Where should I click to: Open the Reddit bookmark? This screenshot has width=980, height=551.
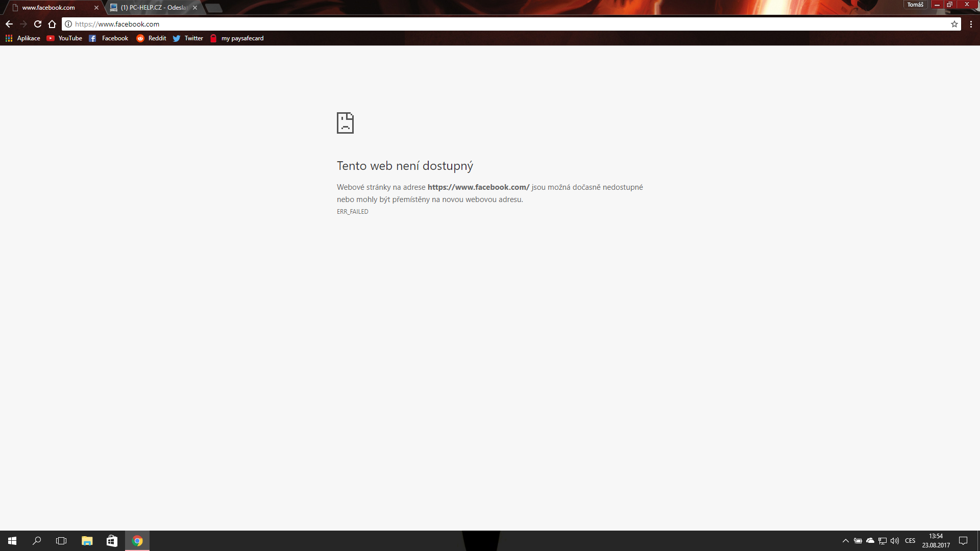151,38
